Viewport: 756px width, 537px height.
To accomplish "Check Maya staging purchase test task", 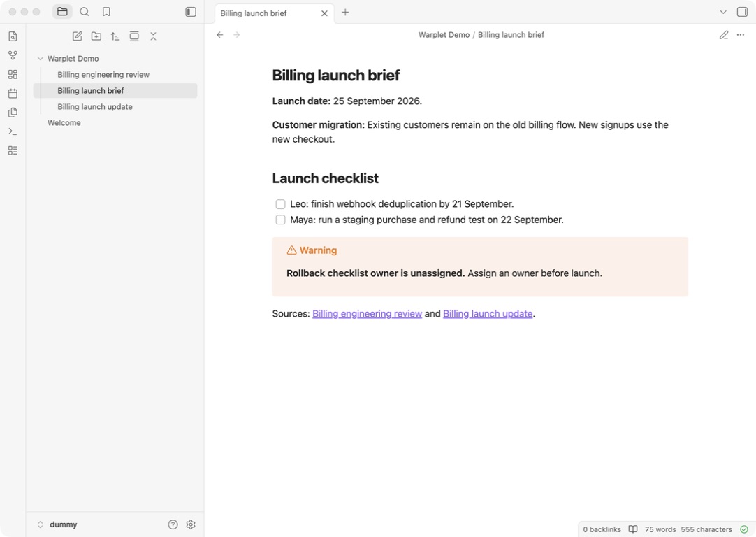I will pos(280,220).
